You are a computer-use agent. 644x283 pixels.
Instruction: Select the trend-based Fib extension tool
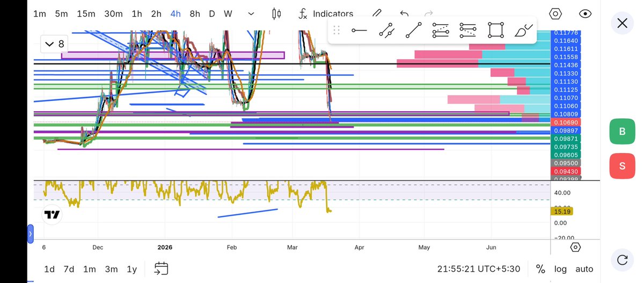[468, 30]
